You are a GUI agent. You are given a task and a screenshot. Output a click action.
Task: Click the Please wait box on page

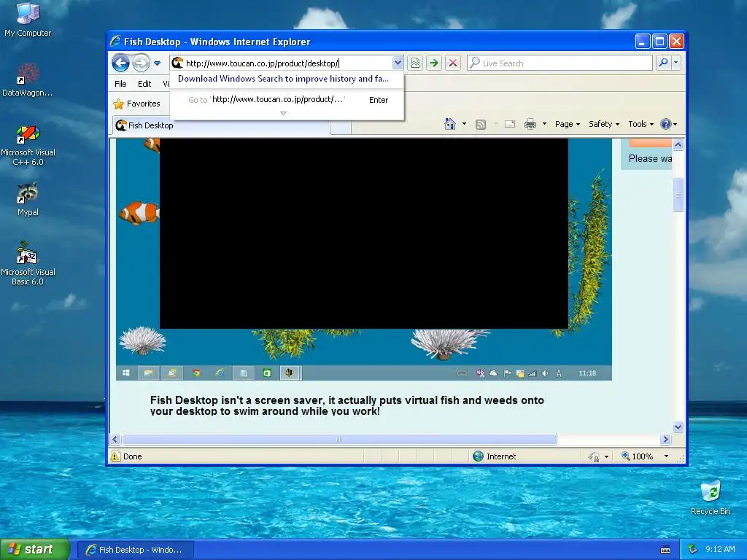tap(646, 155)
